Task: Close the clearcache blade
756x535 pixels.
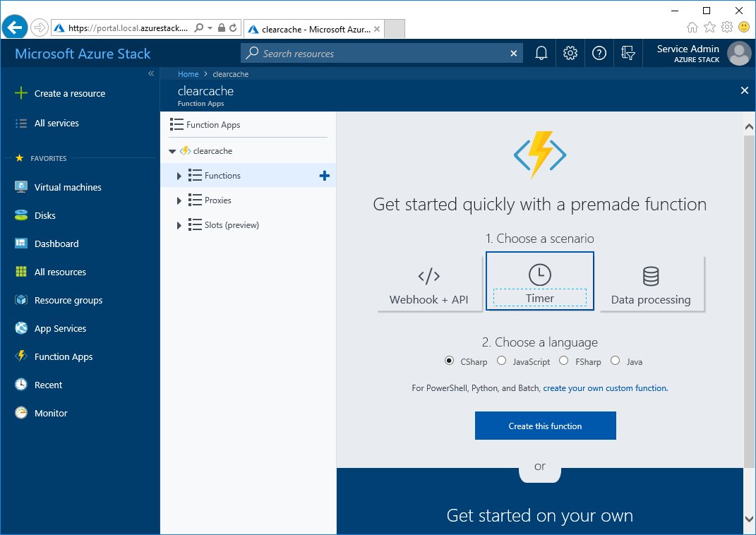Action: point(745,90)
